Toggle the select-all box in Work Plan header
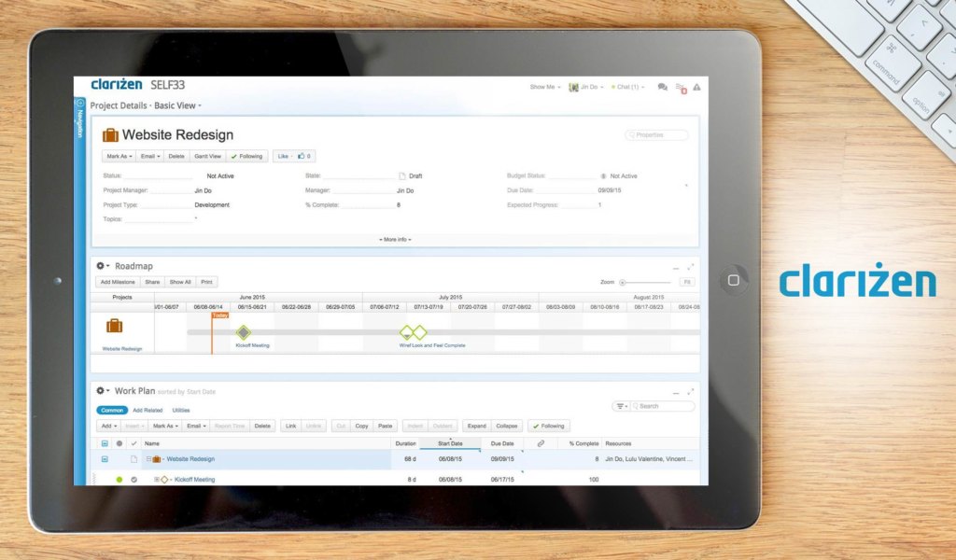Screen dimensions: 956x560 tap(105, 443)
